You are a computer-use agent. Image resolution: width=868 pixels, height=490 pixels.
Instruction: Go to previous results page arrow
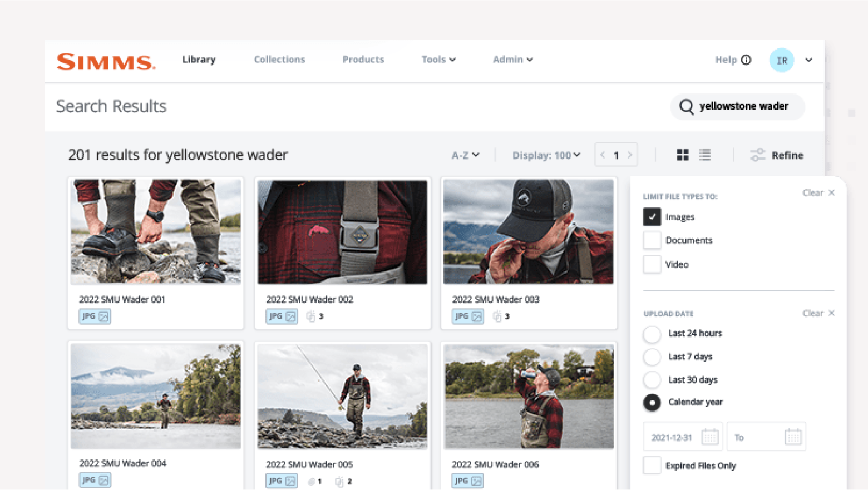click(603, 155)
